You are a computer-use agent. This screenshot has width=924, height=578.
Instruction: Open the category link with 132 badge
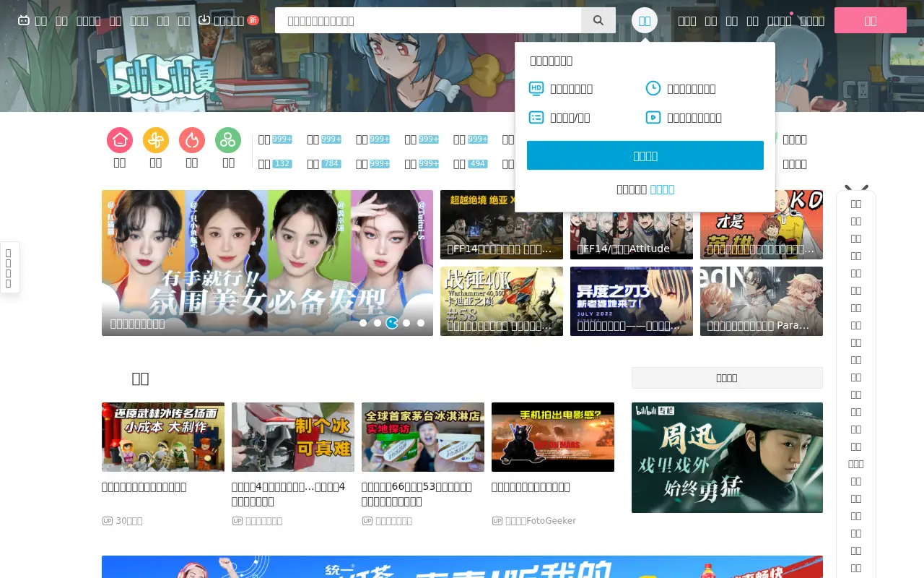[x=275, y=164]
